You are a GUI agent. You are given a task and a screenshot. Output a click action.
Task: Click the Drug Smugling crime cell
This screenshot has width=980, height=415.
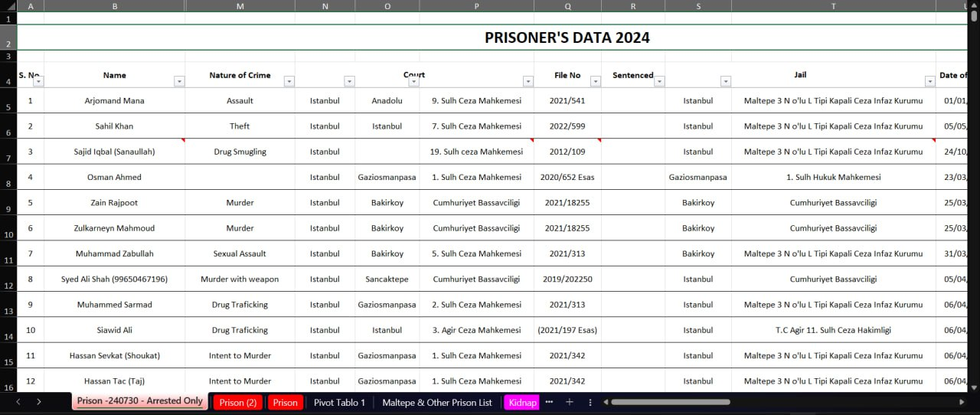[x=240, y=152]
